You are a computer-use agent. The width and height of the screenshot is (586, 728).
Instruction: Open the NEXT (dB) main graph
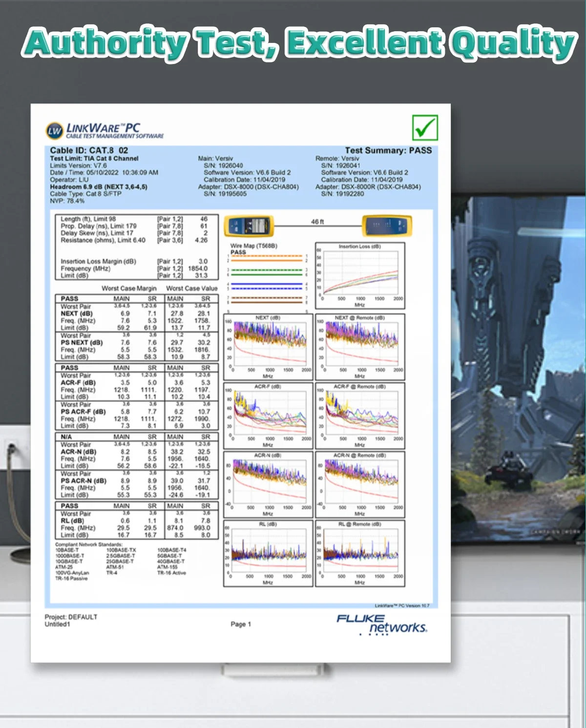(x=268, y=347)
